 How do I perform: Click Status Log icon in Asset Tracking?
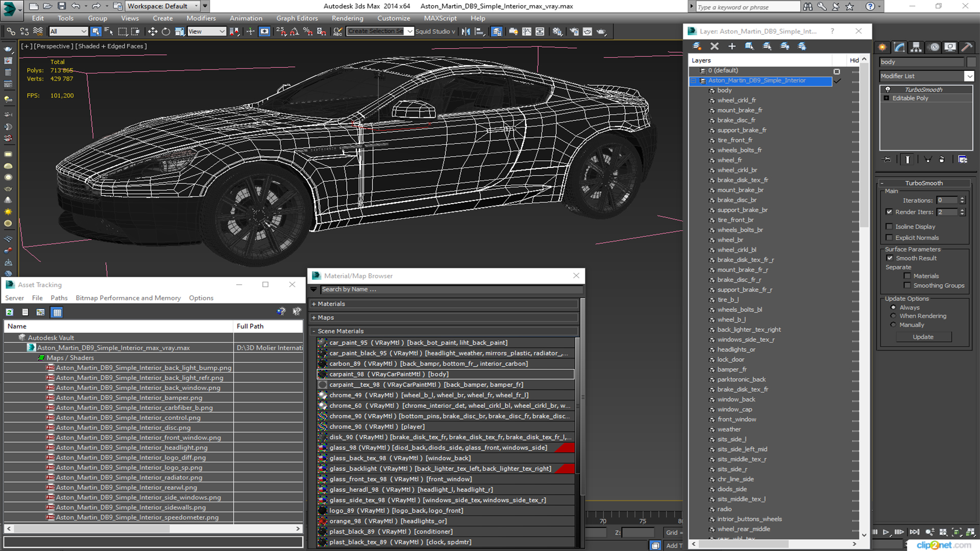25,312
